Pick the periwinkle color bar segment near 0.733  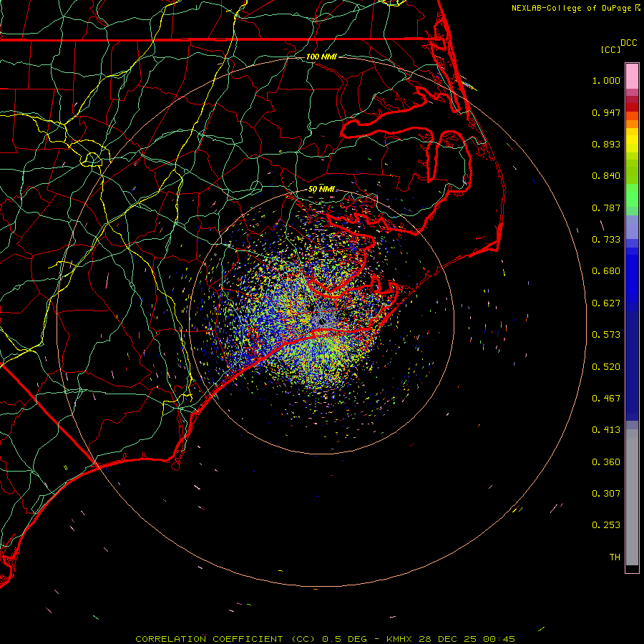click(632, 228)
